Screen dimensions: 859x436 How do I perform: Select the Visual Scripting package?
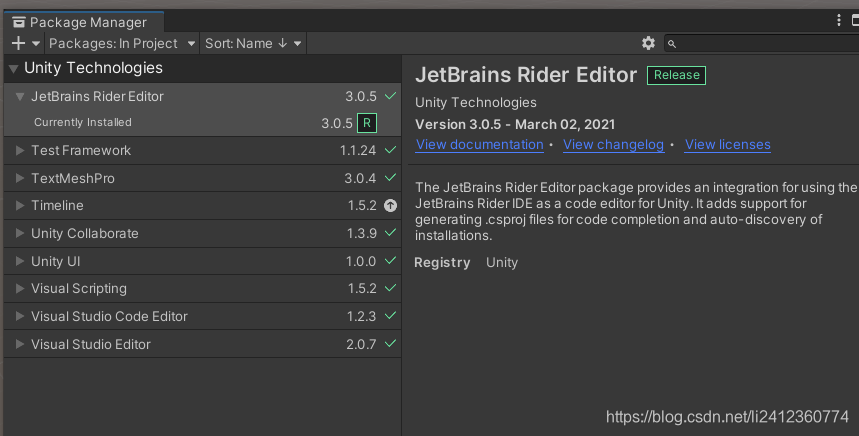pyautogui.click(x=202, y=288)
